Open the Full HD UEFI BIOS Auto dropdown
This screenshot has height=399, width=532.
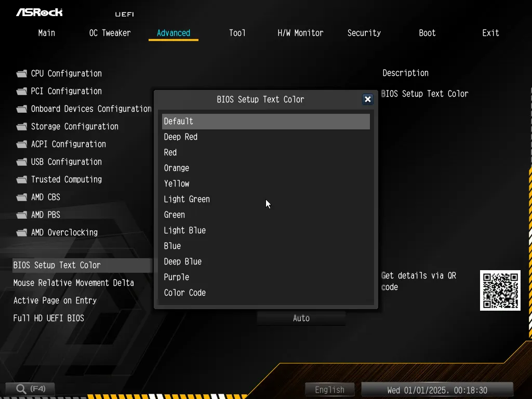[x=301, y=318]
